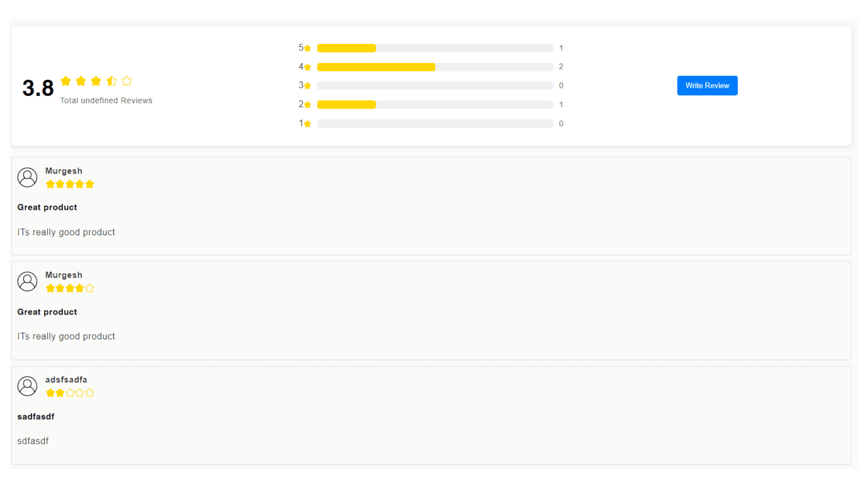Click the empty 3-star rating bar

(x=435, y=86)
